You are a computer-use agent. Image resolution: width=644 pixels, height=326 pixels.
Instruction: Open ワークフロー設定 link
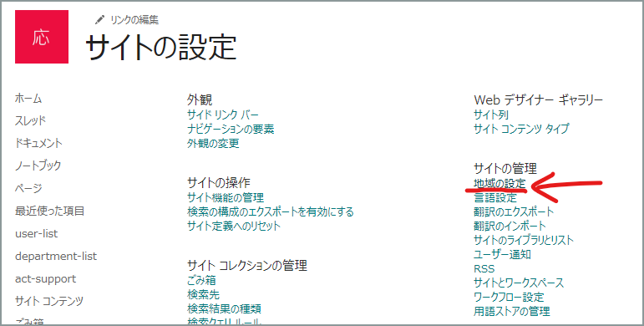pos(509,297)
